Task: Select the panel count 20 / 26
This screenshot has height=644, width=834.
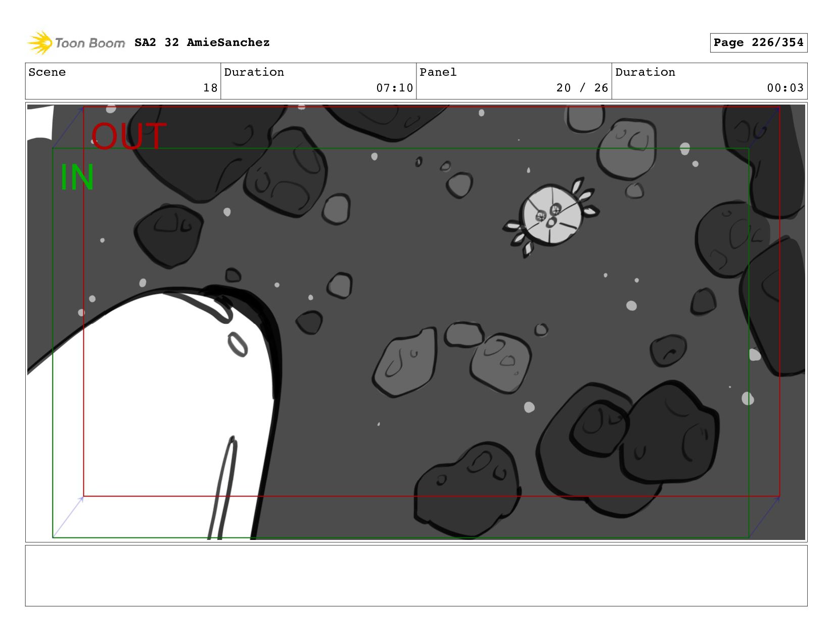Action: click(x=582, y=88)
